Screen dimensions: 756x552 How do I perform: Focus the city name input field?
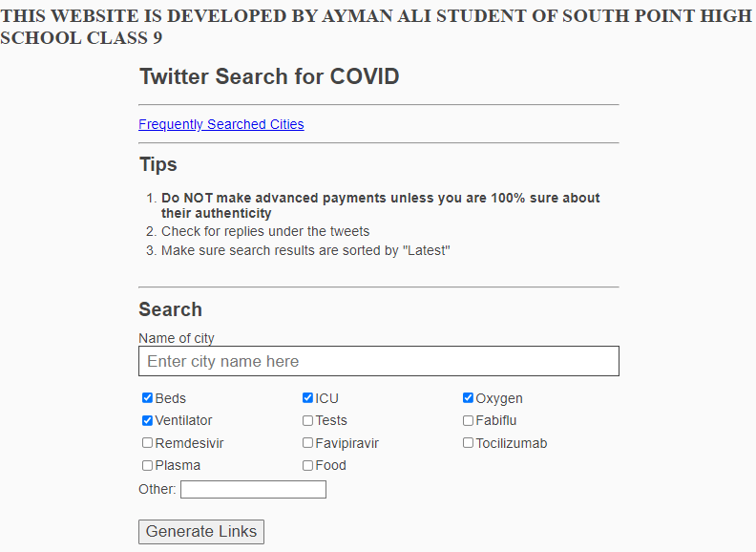click(379, 361)
